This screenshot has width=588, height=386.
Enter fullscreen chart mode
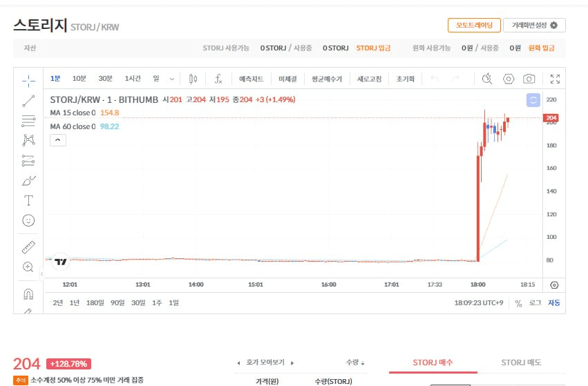click(555, 79)
